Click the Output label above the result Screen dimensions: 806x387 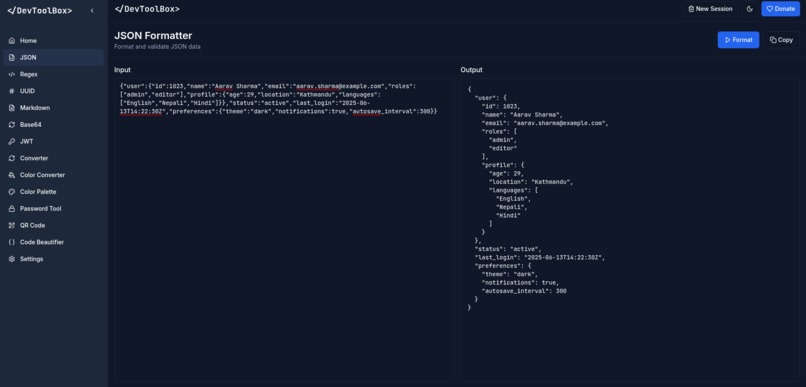click(x=471, y=70)
